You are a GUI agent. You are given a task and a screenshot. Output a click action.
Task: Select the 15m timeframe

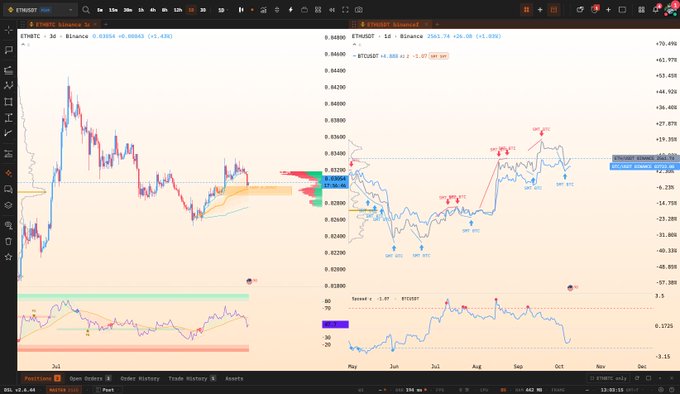(113, 10)
